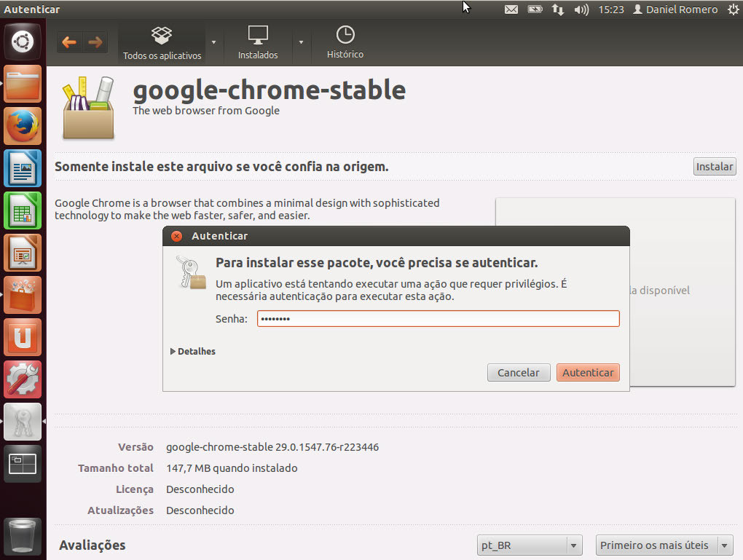The image size is (743, 560).
Task: Open System Settings from the launcher
Action: point(23,379)
